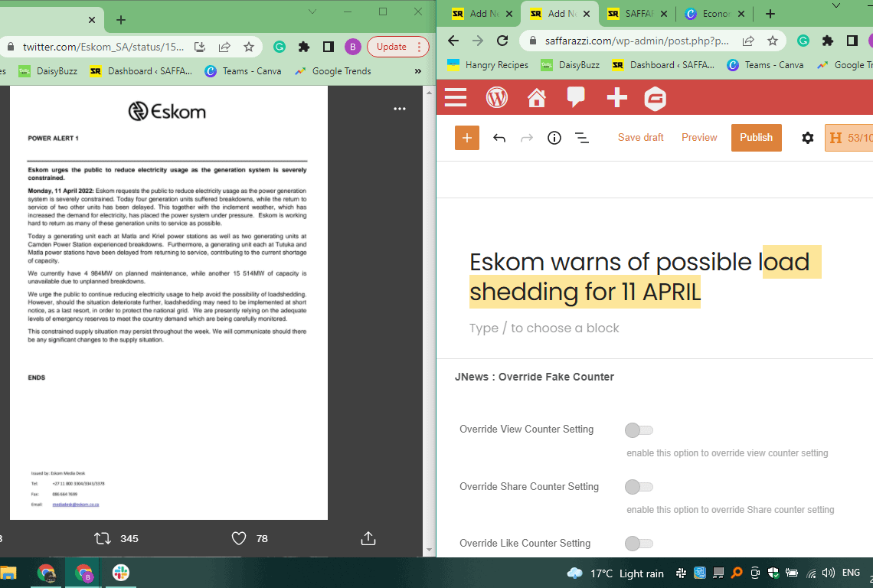Switch on Override Like Counter Setting
This screenshot has width=873, height=588.
tap(639, 544)
